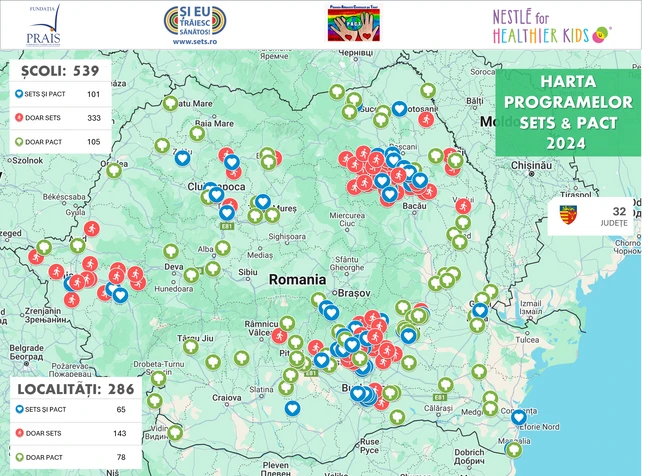
Task: Click the Sfântu Gheorghe label
Action: [x=347, y=264]
